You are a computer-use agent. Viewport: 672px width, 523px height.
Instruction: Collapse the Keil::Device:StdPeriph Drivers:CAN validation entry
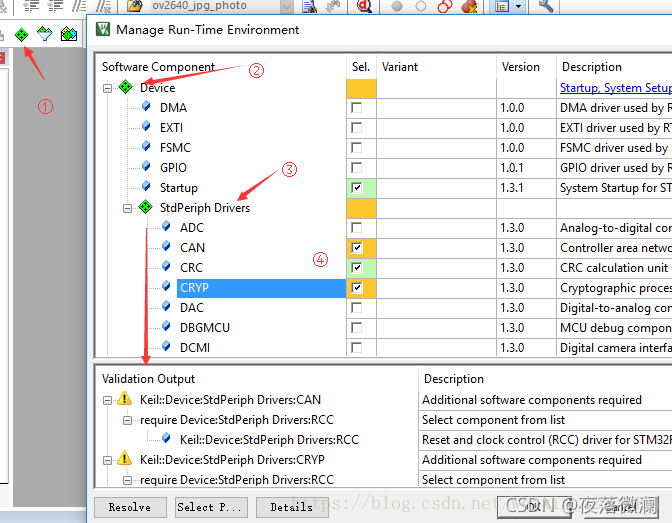pos(107,400)
